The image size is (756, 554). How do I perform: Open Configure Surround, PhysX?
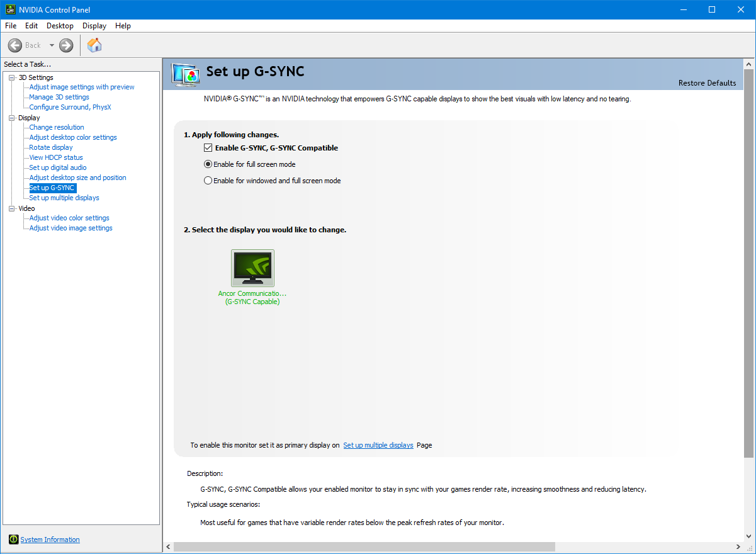[70, 107]
